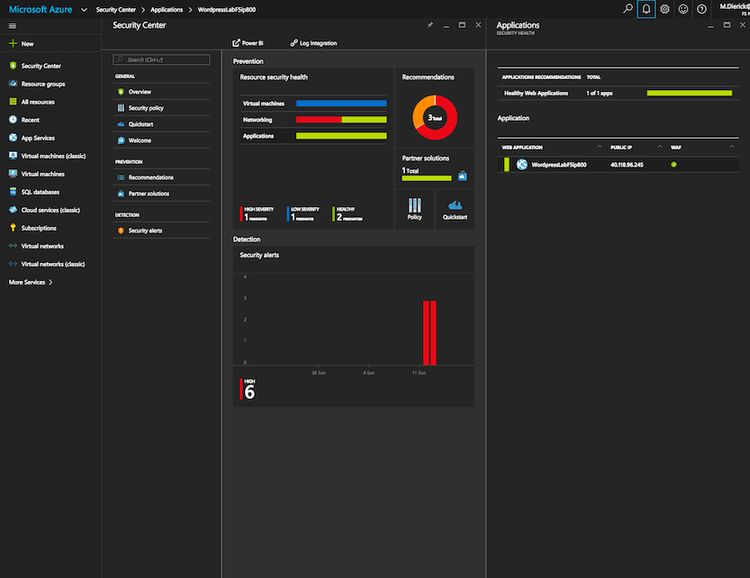Expand the Microsoft Azure breadcrumb dropdown chevron
Viewport: 750px width, 578px height.
click(83, 9)
